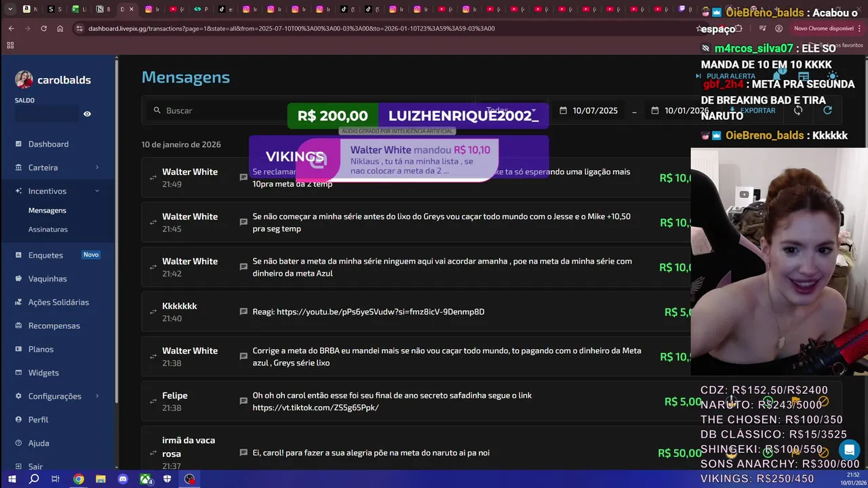This screenshot has width=868, height=488.
Task: Click the Felipe sender name
Action: point(175,396)
